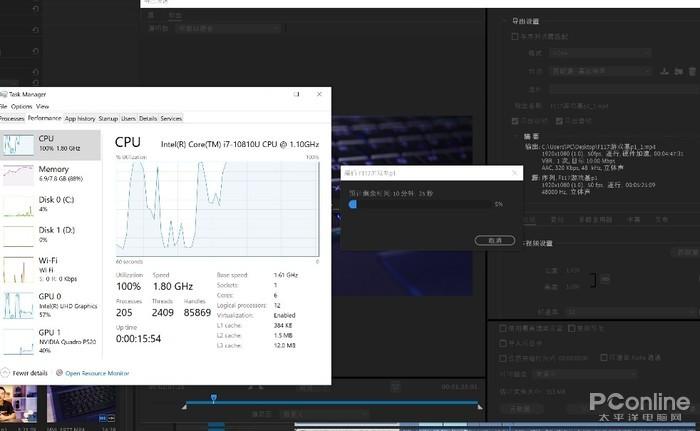
Task: Open the Options menu in Task Manager
Action: (x=21, y=106)
